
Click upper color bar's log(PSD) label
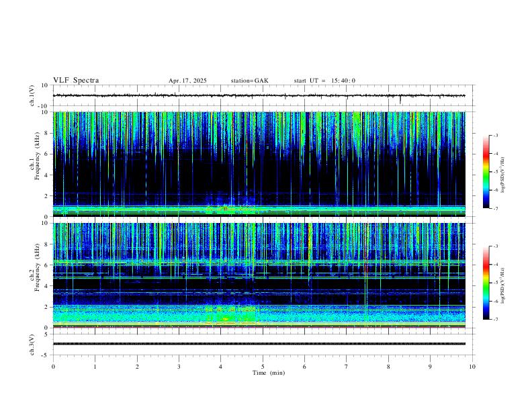point(503,175)
